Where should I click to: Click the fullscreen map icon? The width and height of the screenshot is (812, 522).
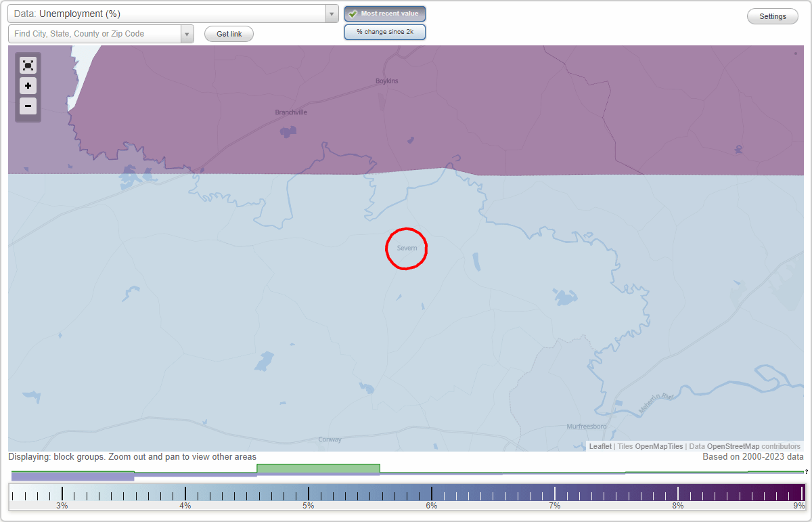click(28, 66)
